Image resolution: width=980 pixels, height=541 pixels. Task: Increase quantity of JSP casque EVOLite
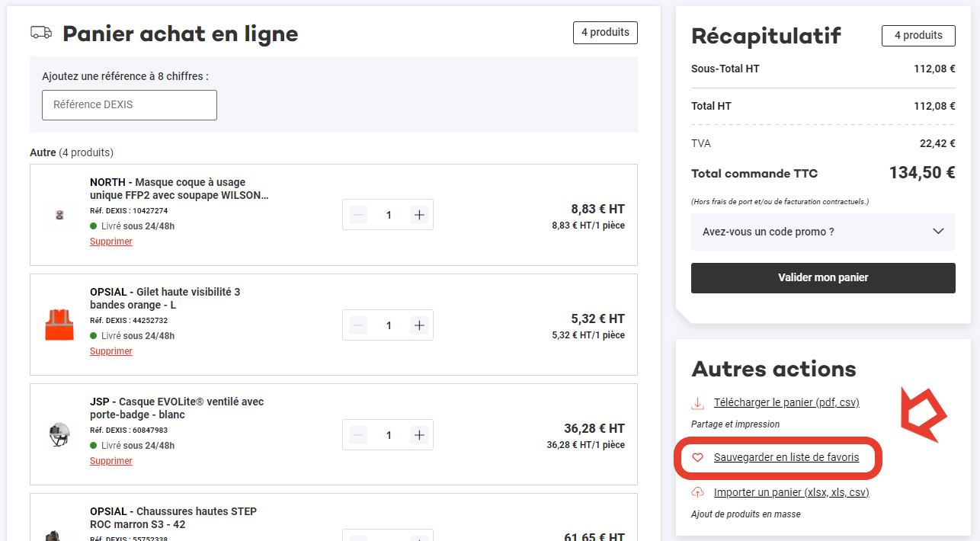[x=419, y=435]
